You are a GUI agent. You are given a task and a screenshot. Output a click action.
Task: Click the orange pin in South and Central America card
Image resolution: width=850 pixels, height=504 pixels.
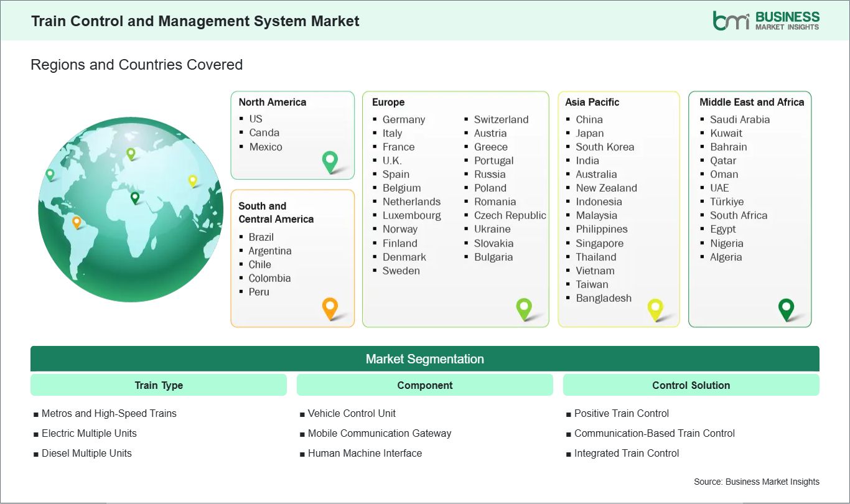tap(330, 307)
